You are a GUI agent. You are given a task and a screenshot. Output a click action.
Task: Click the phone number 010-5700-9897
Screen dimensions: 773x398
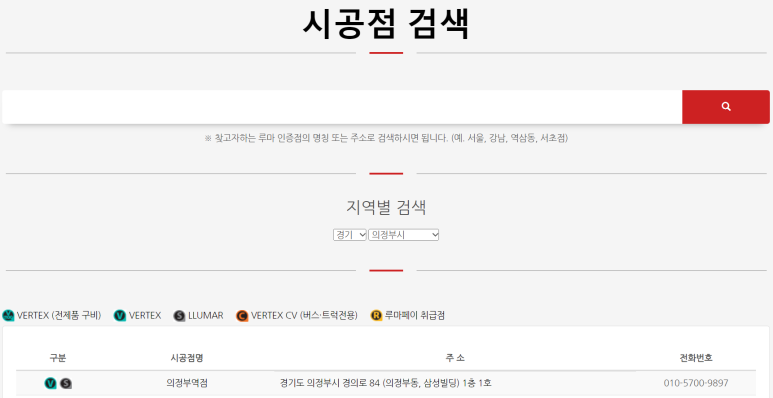pyautogui.click(x=696, y=383)
